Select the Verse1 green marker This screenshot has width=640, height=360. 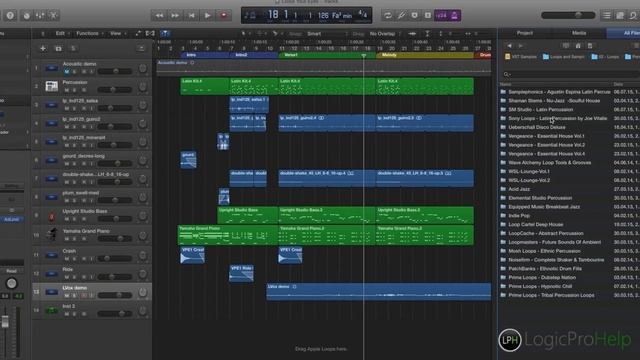pyautogui.click(x=327, y=55)
